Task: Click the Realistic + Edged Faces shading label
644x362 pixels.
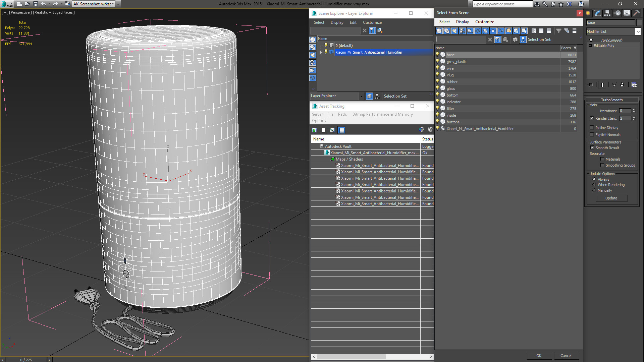Action: coord(54,12)
